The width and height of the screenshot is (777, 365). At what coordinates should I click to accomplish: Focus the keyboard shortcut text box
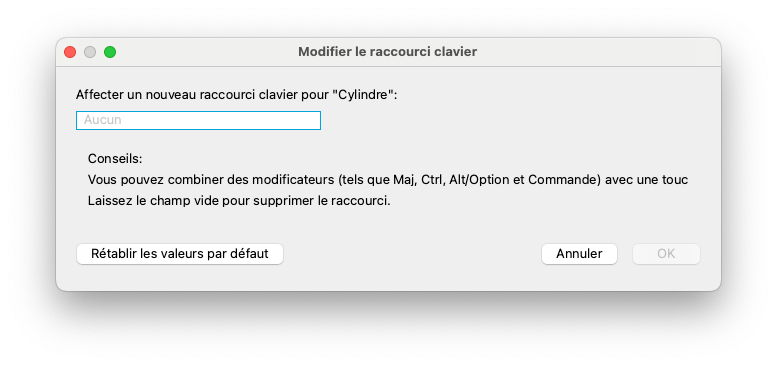click(x=198, y=120)
